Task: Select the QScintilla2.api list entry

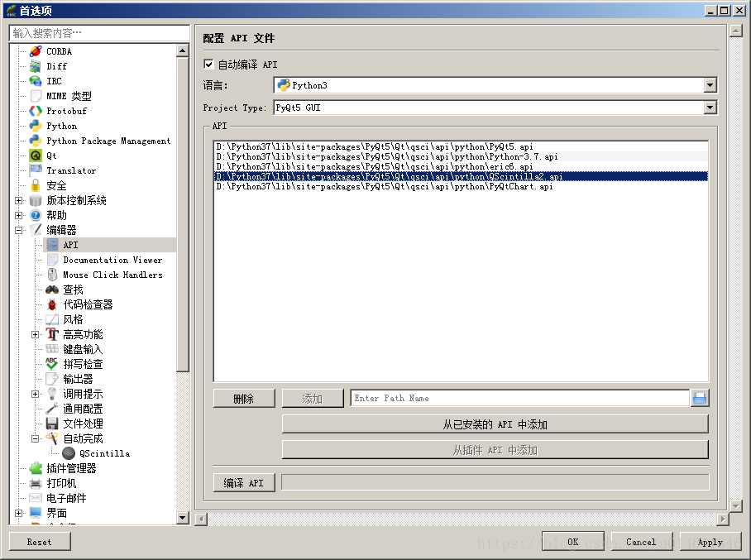Action: (x=461, y=176)
